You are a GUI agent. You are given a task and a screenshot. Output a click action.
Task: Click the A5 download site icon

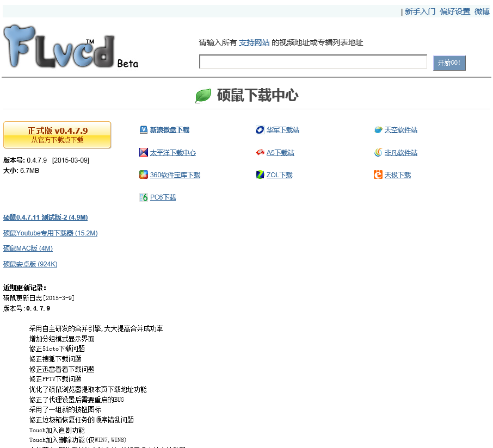pyautogui.click(x=260, y=152)
